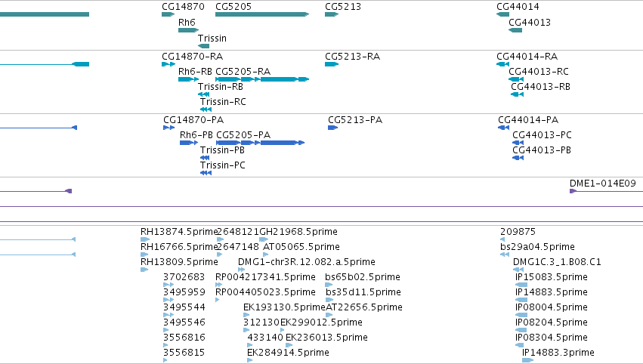Click the CG5213 gene feature
643x364 pixels.
[332, 14]
